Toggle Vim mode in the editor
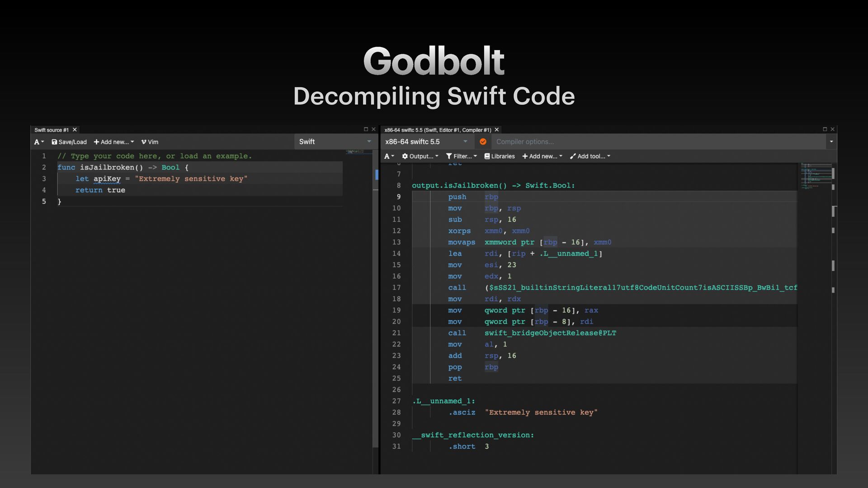Viewport: 868px width, 488px height. 150,142
